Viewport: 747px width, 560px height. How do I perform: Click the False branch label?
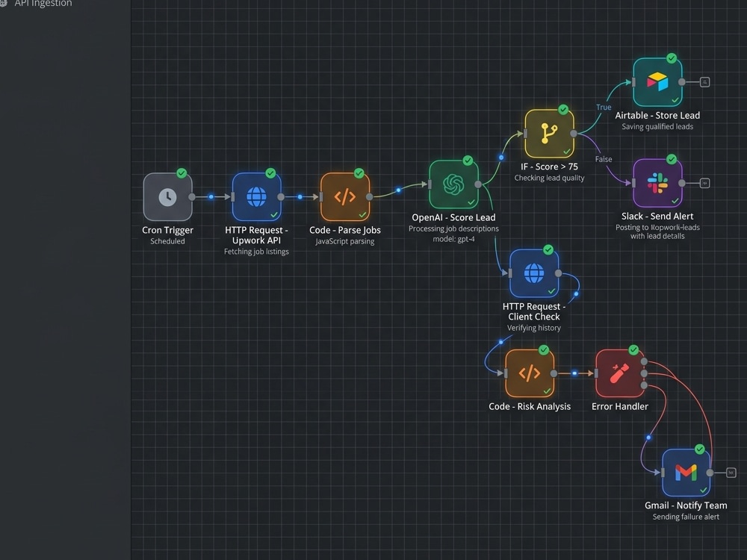[603, 159]
